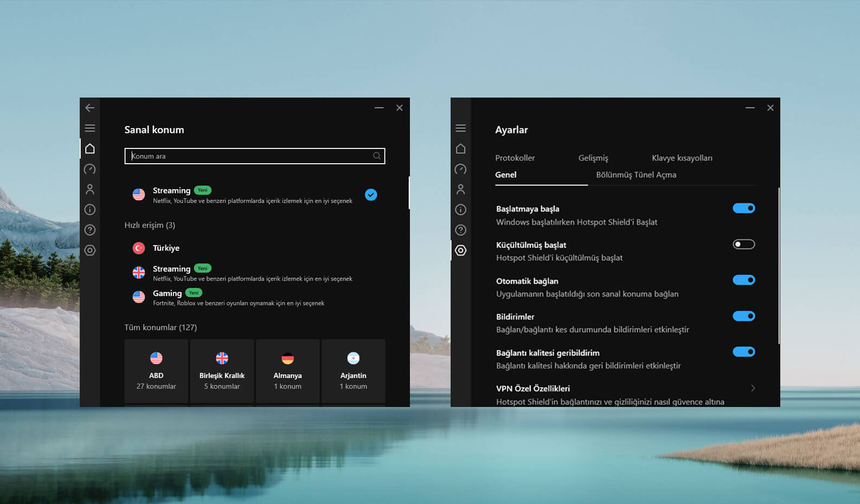Click '27 konumlar' text under ABD

pyautogui.click(x=156, y=386)
